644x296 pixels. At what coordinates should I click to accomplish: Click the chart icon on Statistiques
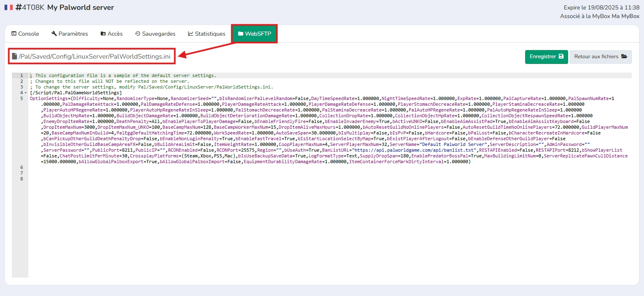pyautogui.click(x=191, y=34)
